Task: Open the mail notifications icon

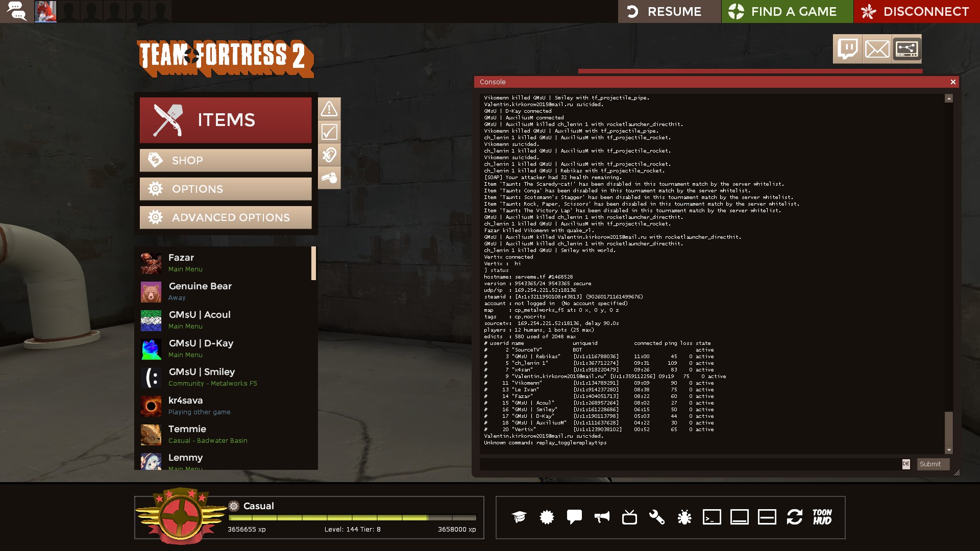Action: coord(877,49)
